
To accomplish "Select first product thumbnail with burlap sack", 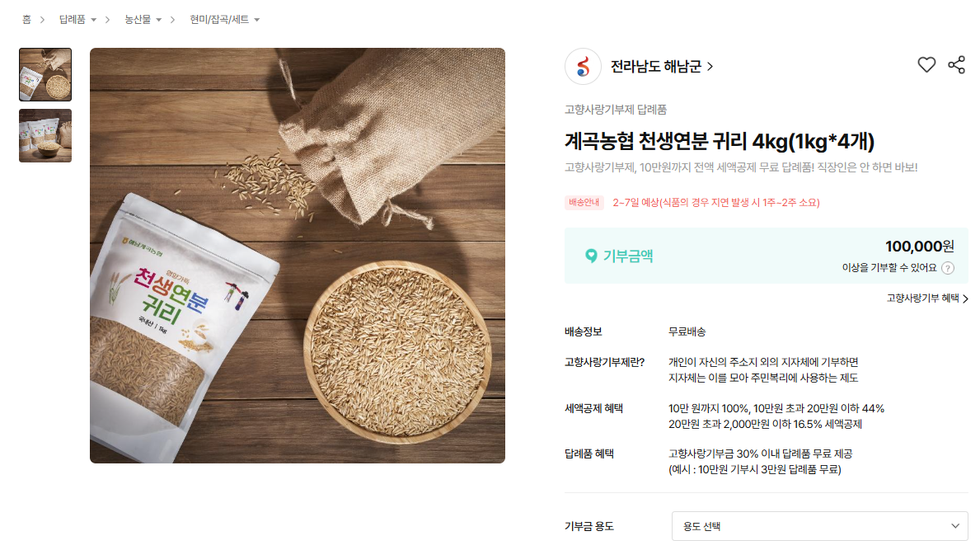I will click(x=45, y=74).
